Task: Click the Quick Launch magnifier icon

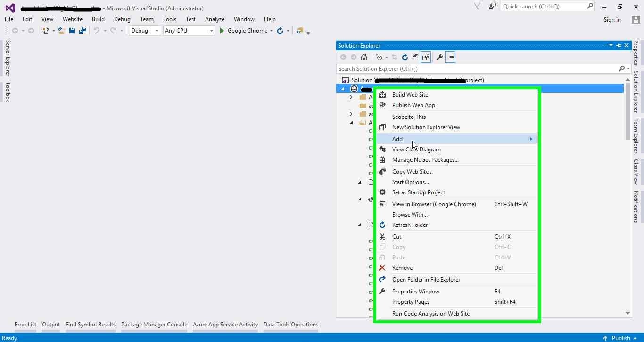Action: pos(590,6)
